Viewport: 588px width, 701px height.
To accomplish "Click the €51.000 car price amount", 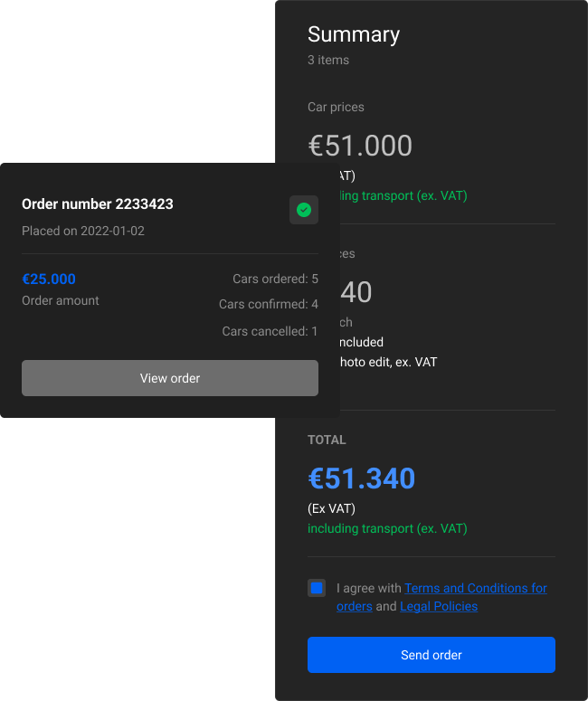I will 360,146.
